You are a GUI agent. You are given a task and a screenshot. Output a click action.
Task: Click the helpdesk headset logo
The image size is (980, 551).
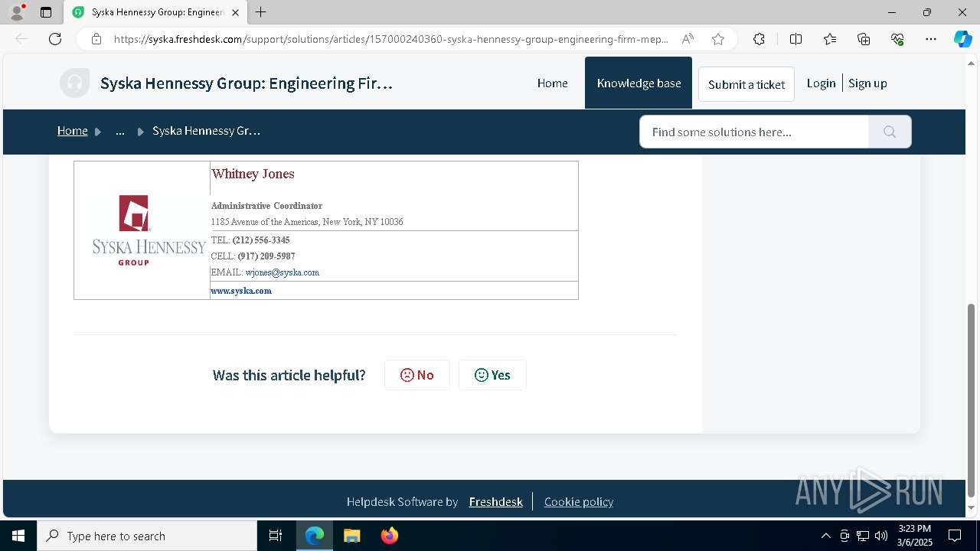(x=74, y=83)
